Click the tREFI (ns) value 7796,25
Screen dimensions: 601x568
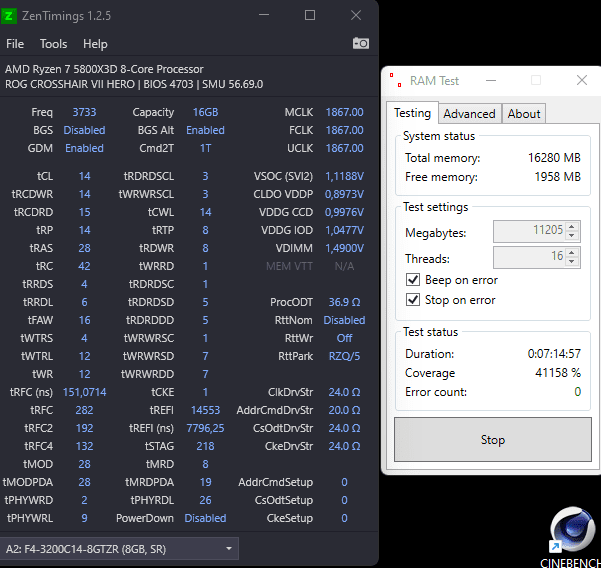coord(205,428)
